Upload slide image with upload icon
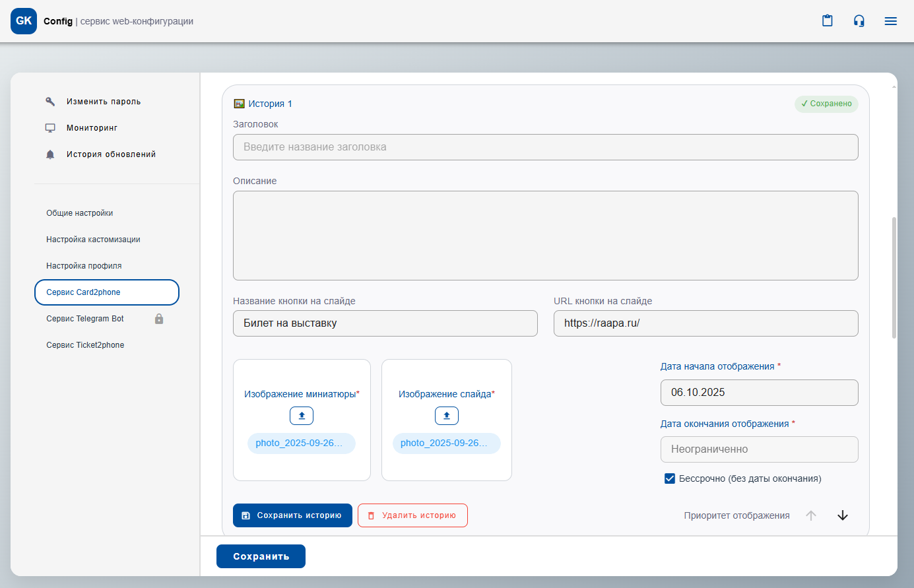The image size is (914, 588). [x=447, y=416]
